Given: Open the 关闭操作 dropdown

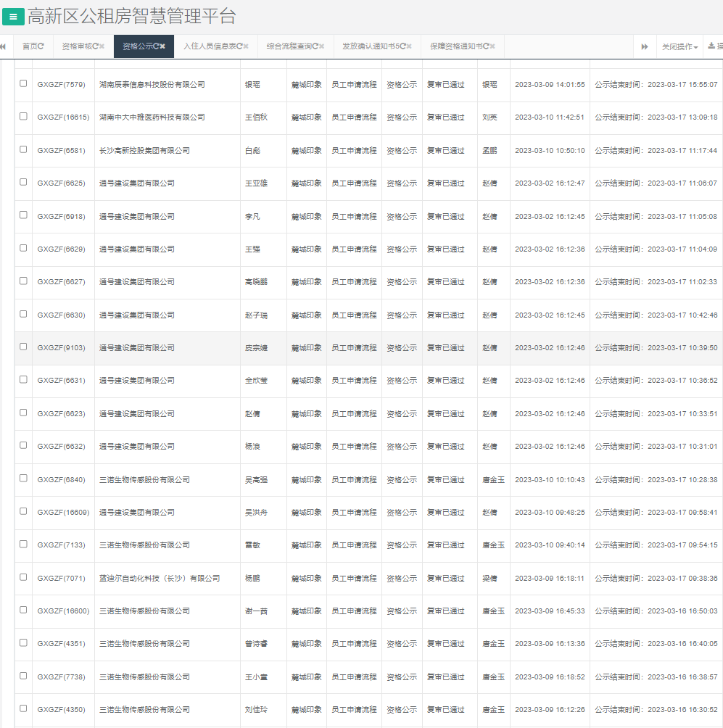Looking at the screenshot, I should tap(679, 46).
